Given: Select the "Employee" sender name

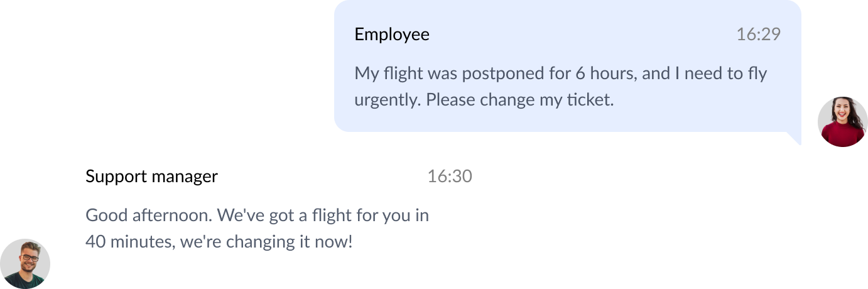Looking at the screenshot, I should [392, 34].
